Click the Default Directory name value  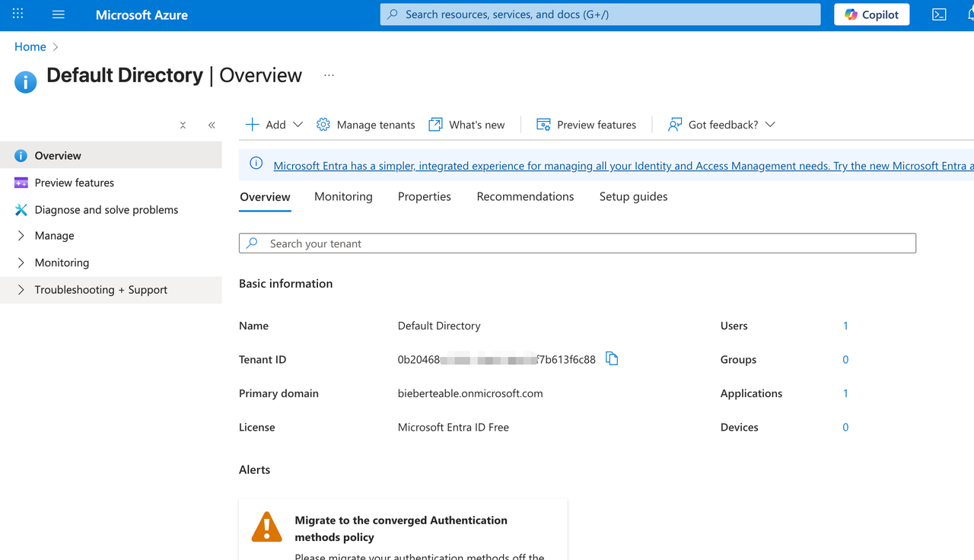(x=439, y=326)
